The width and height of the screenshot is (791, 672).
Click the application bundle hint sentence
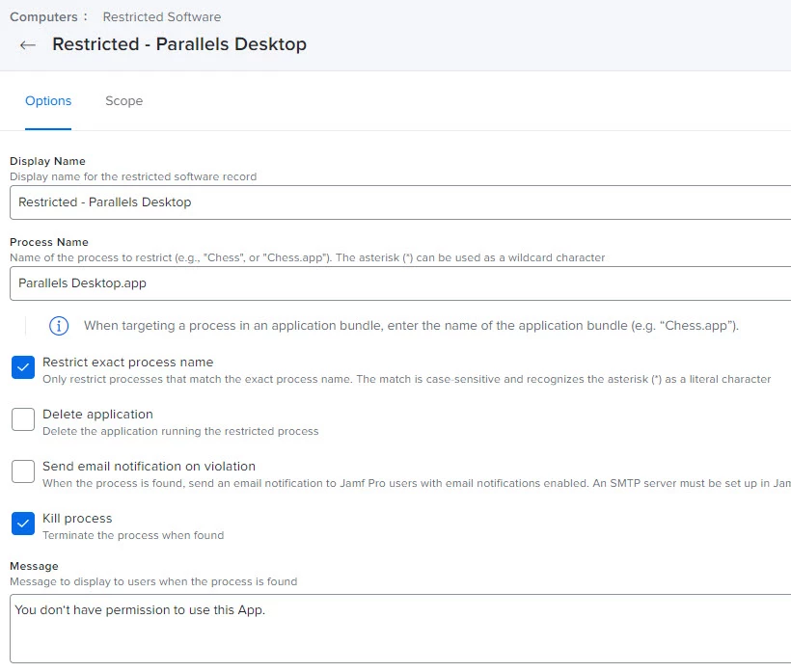point(411,326)
